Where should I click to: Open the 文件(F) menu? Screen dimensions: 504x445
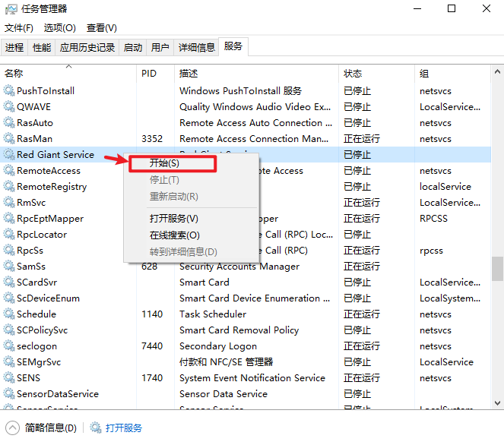pos(19,28)
